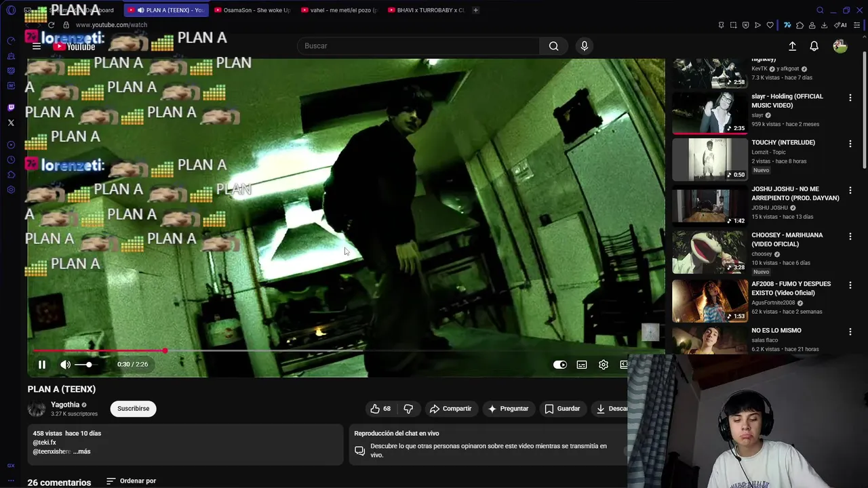Switch to the vahel - me meti/el pozo tab
This screenshot has height=488, width=868.
339,10
